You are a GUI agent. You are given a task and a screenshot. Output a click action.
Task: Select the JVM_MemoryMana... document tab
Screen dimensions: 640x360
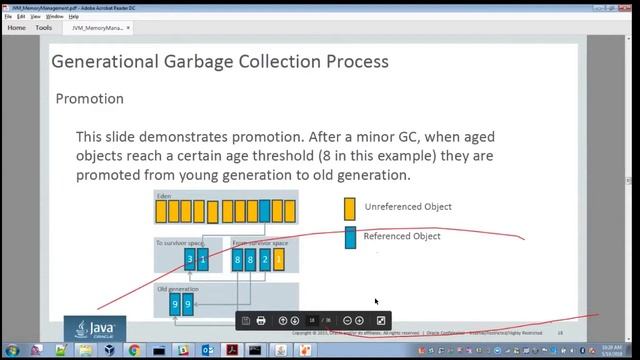click(97, 28)
